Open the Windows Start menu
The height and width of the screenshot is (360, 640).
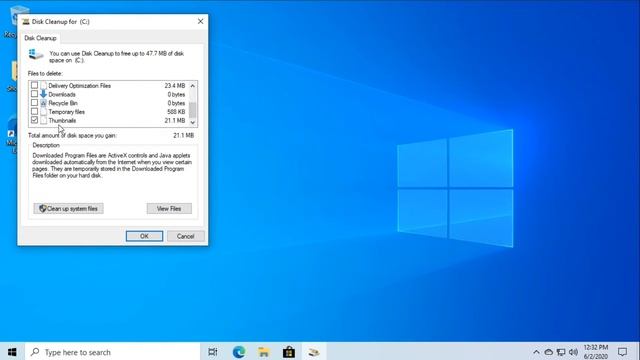pos(12,351)
